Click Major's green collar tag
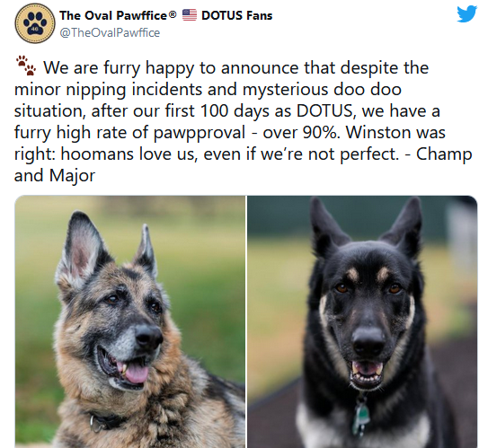 361,417
